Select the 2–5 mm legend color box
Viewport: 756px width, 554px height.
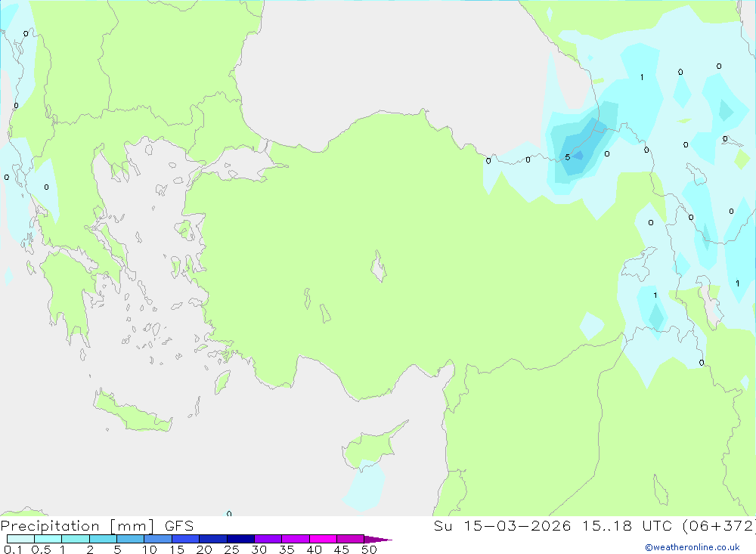tap(103, 539)
